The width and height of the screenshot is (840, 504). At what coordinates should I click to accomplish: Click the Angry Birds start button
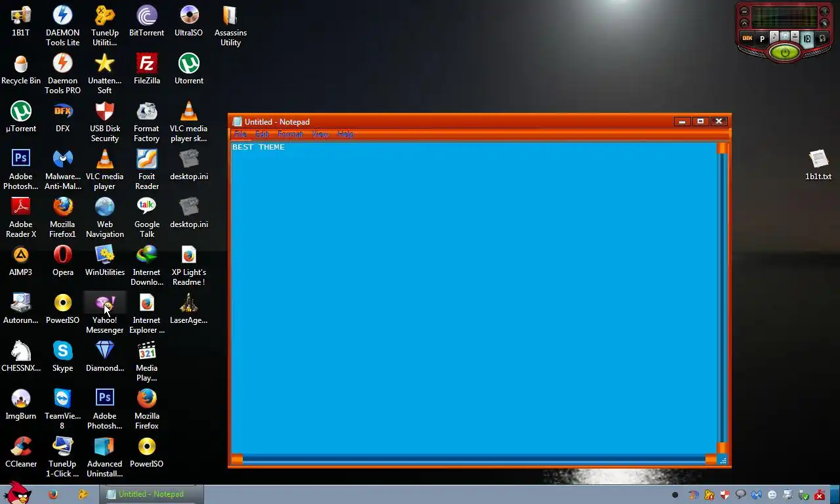point(16,493)
